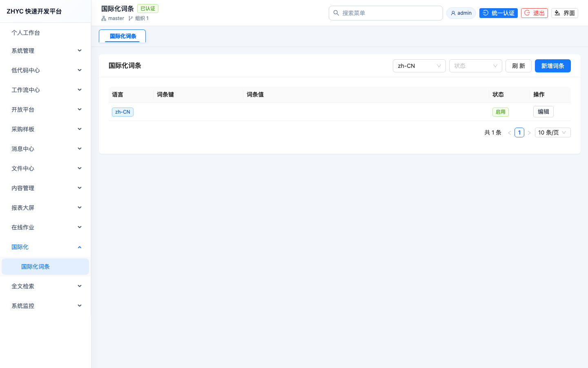Expand the 工作流中心 menu

[45, 90]
